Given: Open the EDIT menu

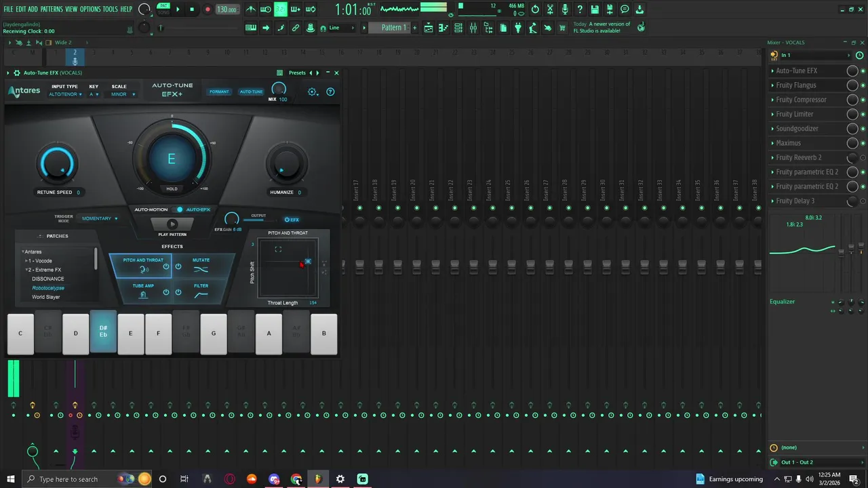Looking at the screenshot, I should [x=21, y=9].
